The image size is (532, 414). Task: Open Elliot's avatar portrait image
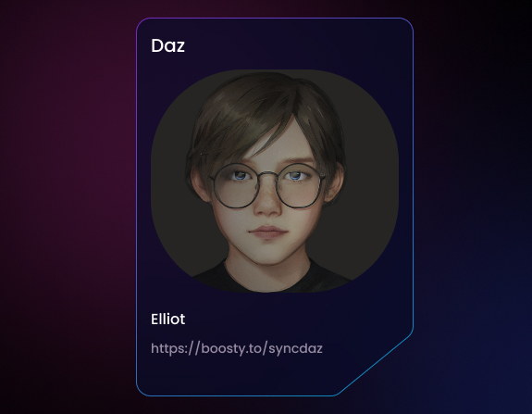coord(275,181)
